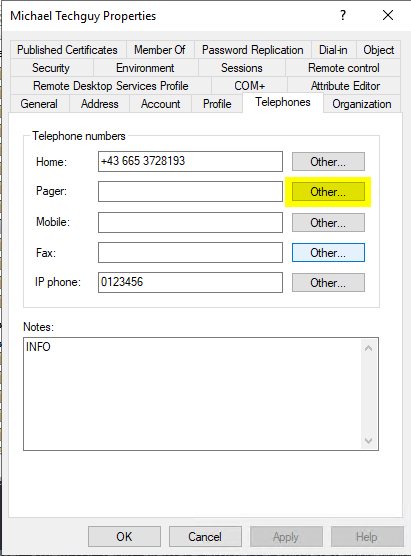
Task: Dismiss dialog using Cancel button
Action: pos(205,536)
